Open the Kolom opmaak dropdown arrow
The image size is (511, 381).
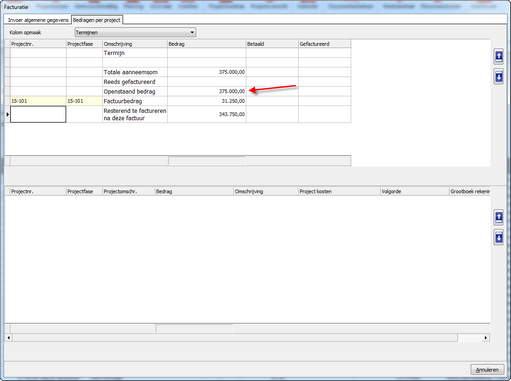pos(192,32)
